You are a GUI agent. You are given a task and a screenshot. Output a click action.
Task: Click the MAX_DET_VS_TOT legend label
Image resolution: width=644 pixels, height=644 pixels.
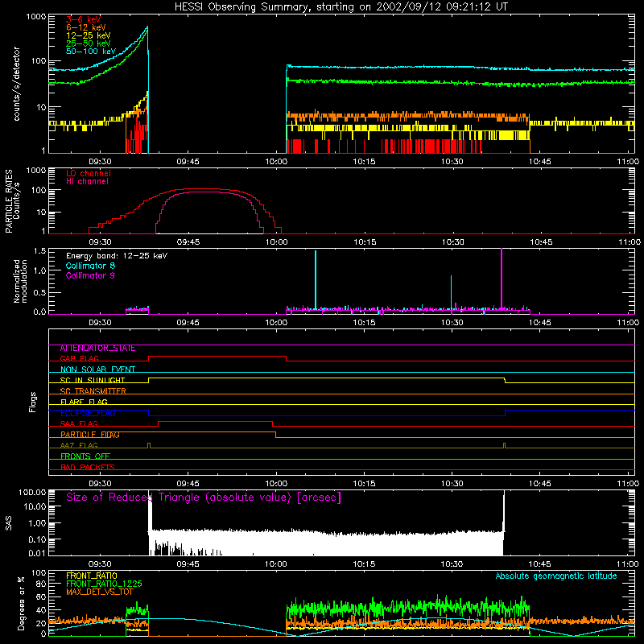pos(100,592)
